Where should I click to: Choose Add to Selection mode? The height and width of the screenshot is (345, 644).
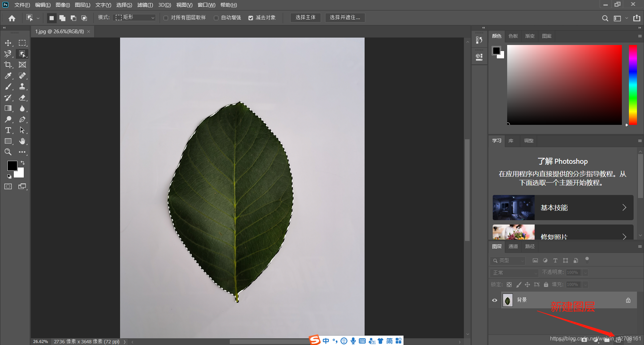tap(62, 18)
